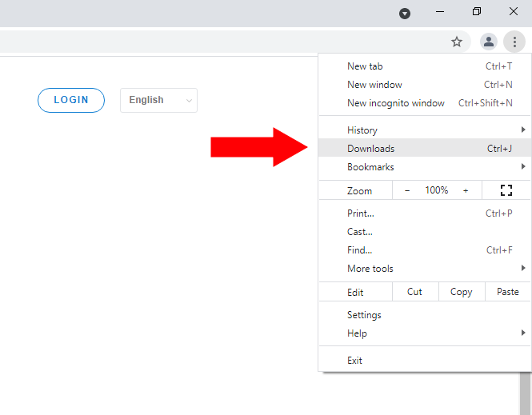Image resolution: width=532 pixels, height=415 pixels.
Task: Click Paste in the Edit row
Action: point(507,292)
